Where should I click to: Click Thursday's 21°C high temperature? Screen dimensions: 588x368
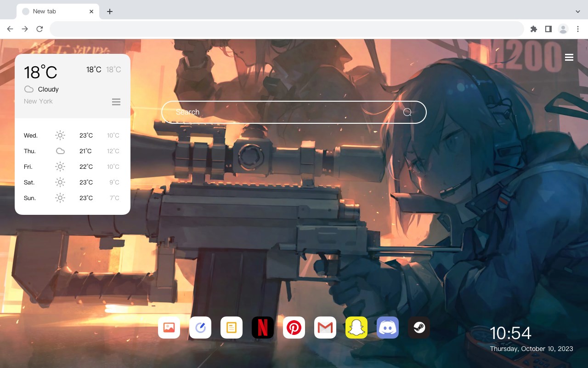pos(86,151)
